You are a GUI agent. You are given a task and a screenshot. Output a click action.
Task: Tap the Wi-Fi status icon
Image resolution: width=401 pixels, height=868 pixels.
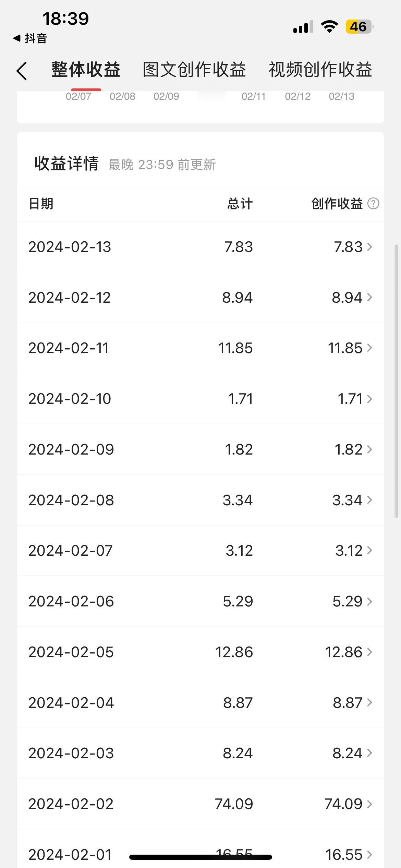point(329,27)
